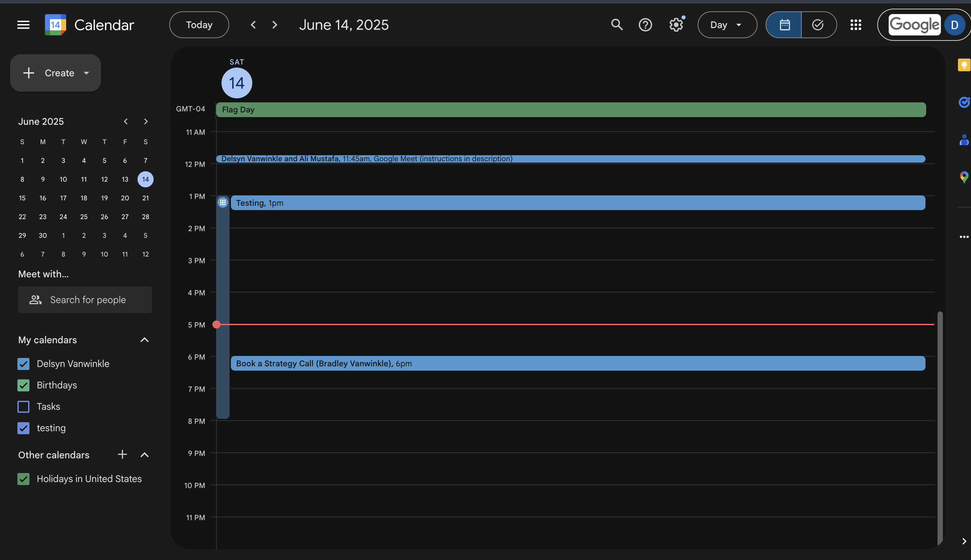Go to next day arrow

[x=274, y=25]
